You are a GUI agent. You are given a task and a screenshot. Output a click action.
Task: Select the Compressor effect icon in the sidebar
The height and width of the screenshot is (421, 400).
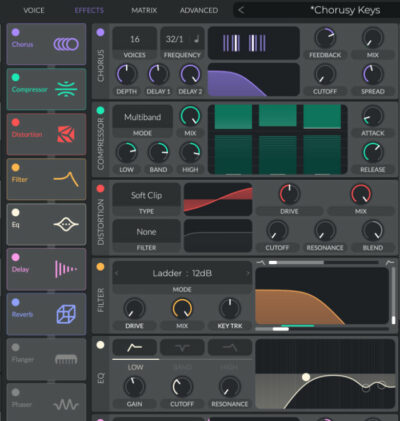[x=66, y=89]
